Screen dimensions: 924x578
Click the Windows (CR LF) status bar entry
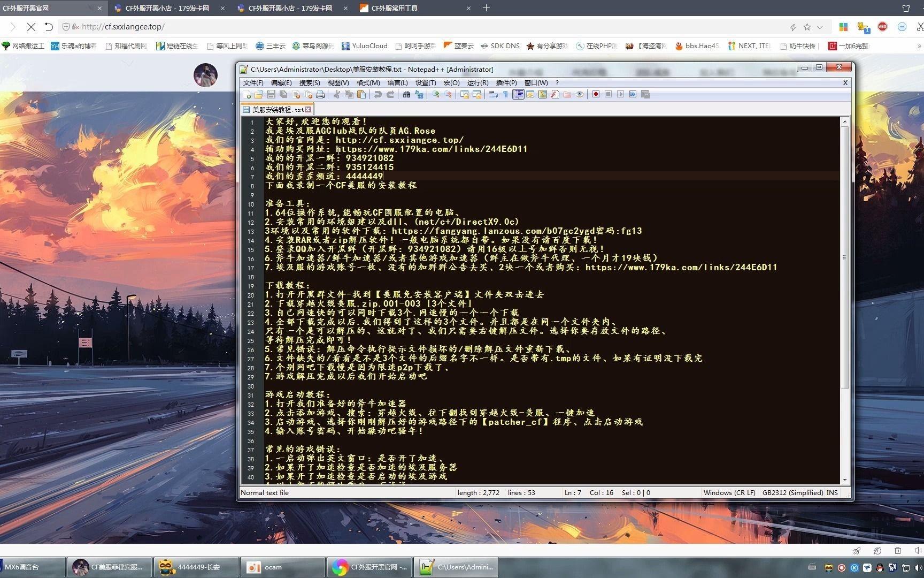coord(729,492)
